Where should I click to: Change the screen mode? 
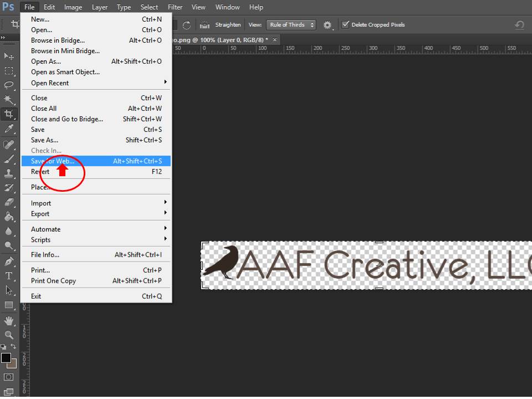click(x=9, y=392)
